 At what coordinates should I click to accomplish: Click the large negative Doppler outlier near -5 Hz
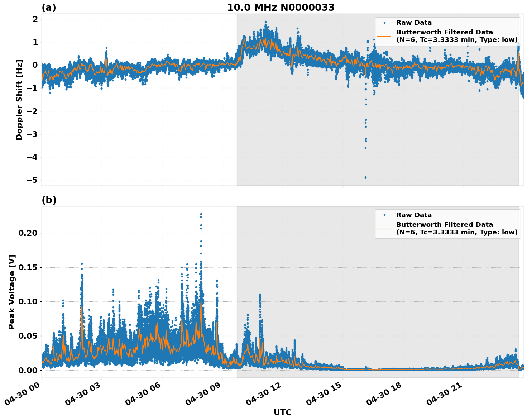tap(366, 177)
